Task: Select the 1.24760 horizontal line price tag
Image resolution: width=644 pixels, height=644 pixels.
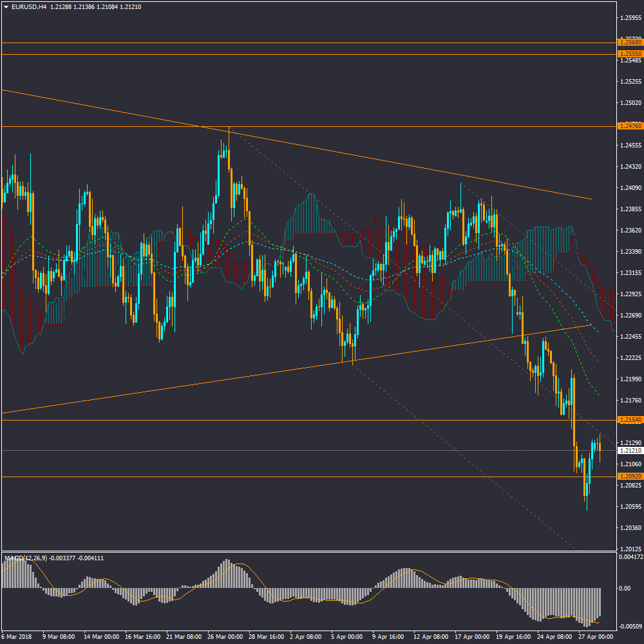Action: click(x=628, y=126)
